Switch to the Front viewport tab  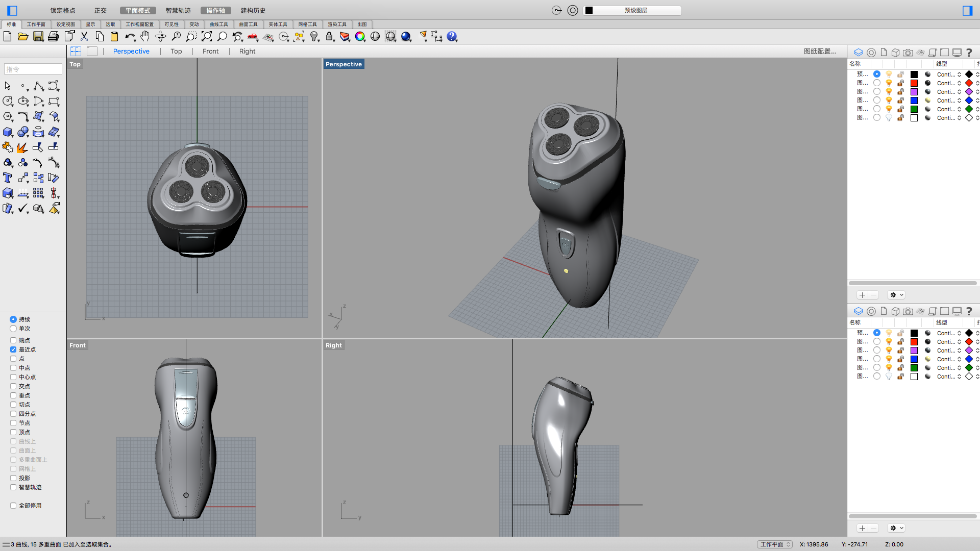pos(210,51)
